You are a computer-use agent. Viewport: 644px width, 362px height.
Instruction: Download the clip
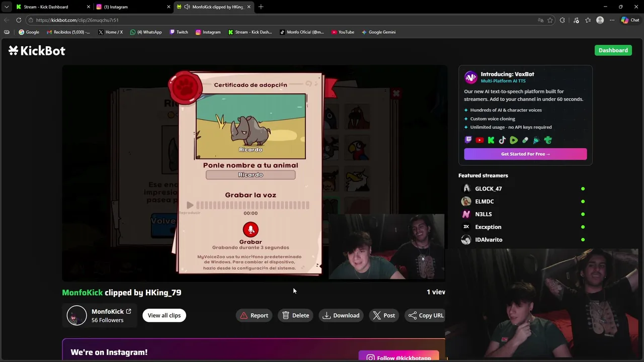point(341,315)
